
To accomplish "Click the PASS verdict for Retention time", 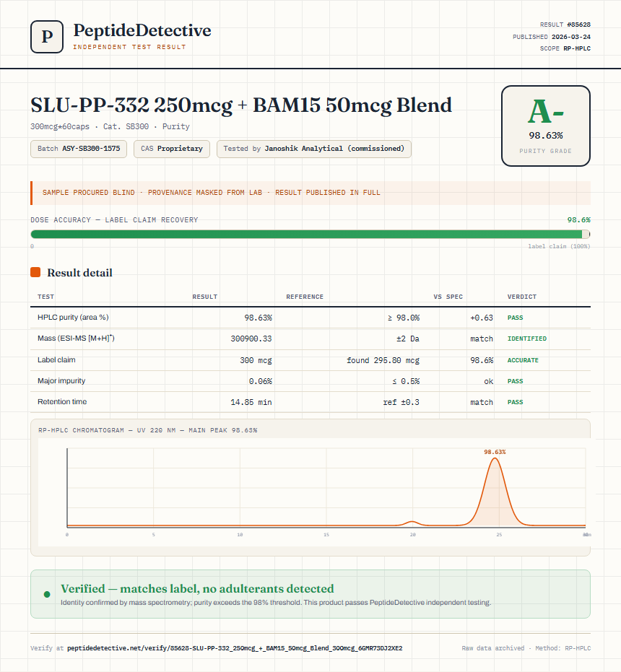I will 515,402.
